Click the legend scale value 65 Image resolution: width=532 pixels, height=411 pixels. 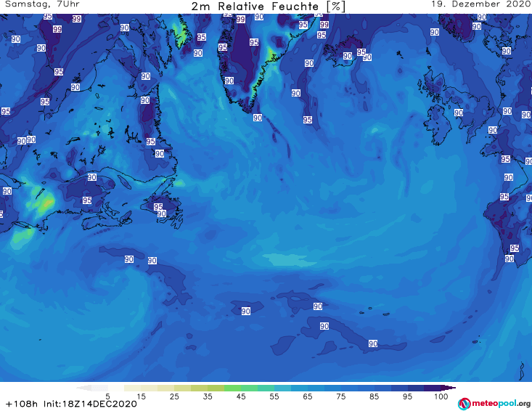point(308,396)
